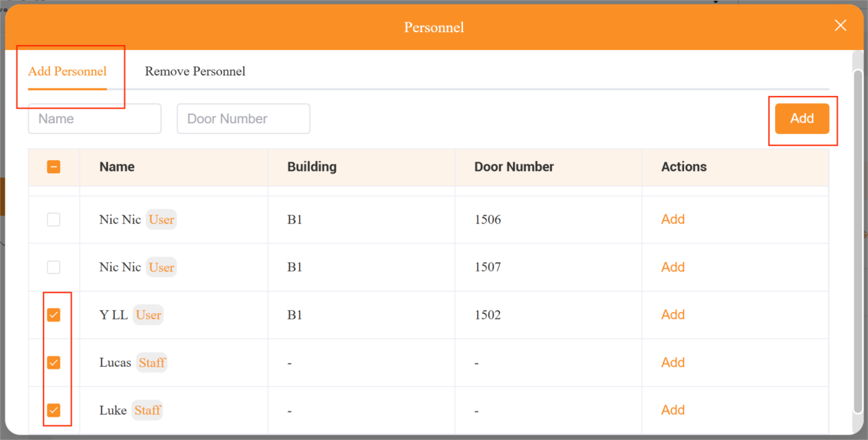Click the Staff tag beside Lucas
The width and height of the screenshot is (868, 440).
[152, 363]
